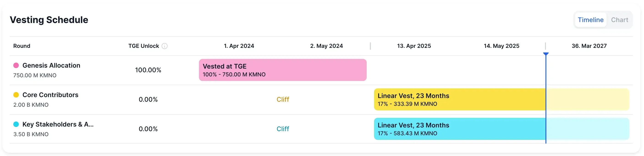Click the cyan Key Stakeholders dot
The image size is (644, 156).
[x=16, y=124]
